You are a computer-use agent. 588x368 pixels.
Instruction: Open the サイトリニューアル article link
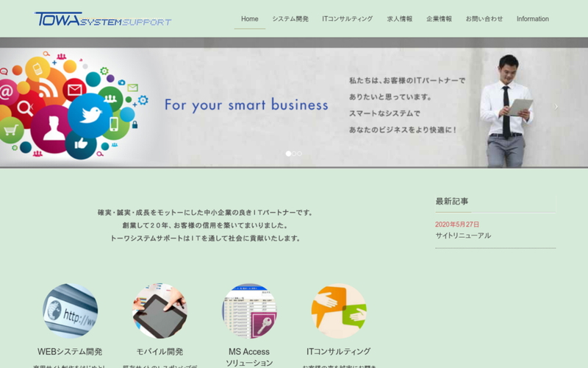click(x=463, y=236)
